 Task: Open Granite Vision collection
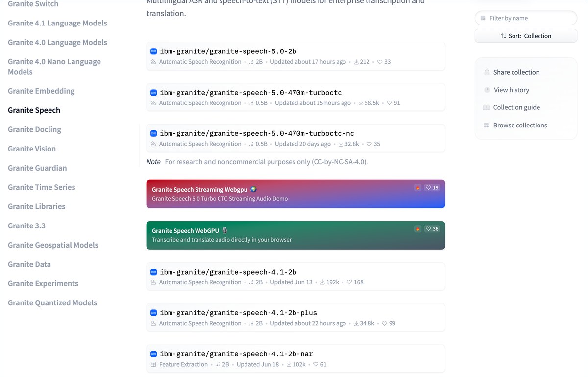32,149
